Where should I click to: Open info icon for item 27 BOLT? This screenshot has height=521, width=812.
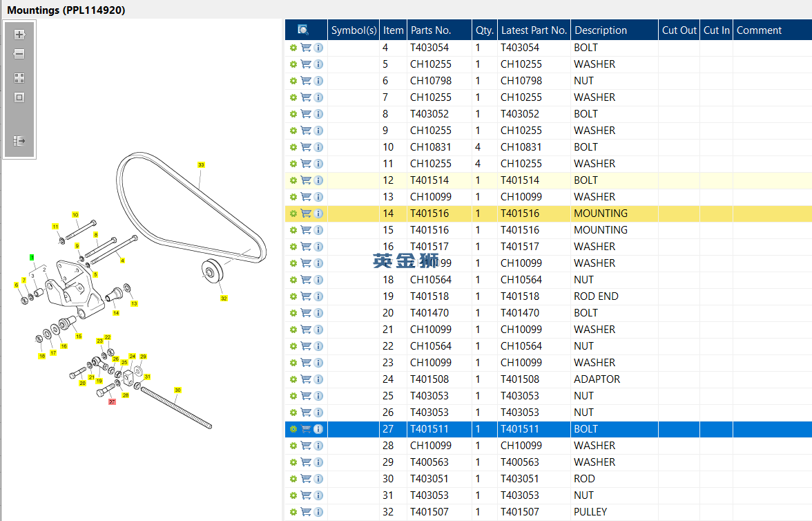click(x=318, y=429)
